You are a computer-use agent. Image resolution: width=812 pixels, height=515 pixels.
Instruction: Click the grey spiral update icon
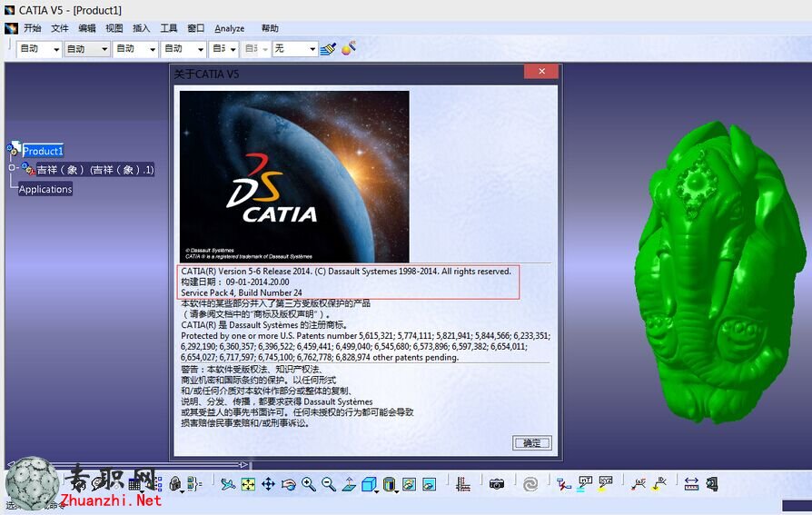click(530, 484)
